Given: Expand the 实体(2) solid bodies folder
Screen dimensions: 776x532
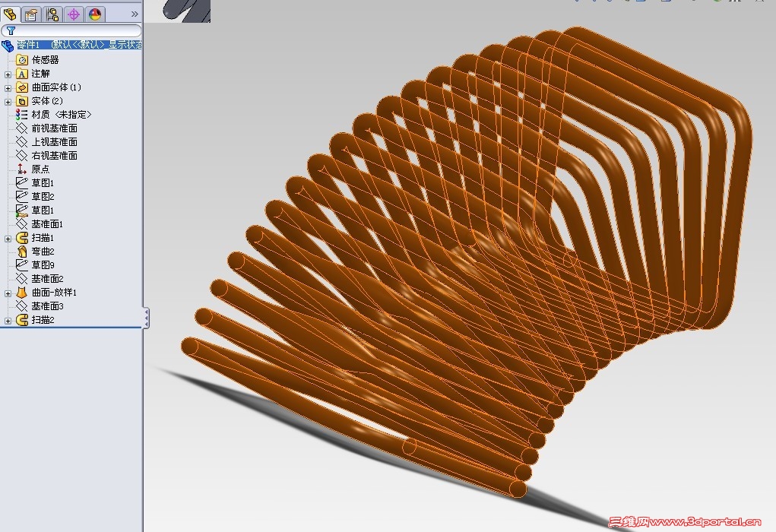Looking at the screenshot, I should pos(8,102).
